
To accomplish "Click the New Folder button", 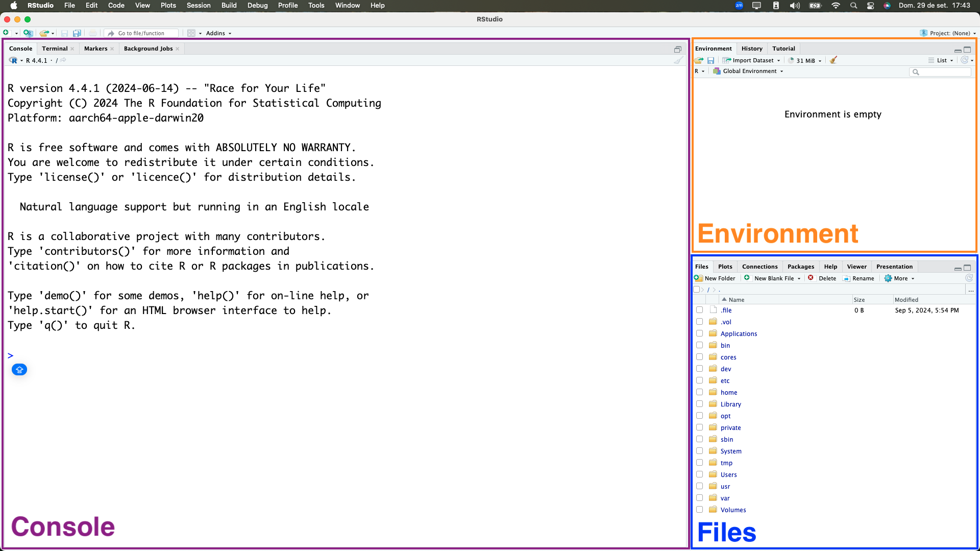I will [715, 278].
